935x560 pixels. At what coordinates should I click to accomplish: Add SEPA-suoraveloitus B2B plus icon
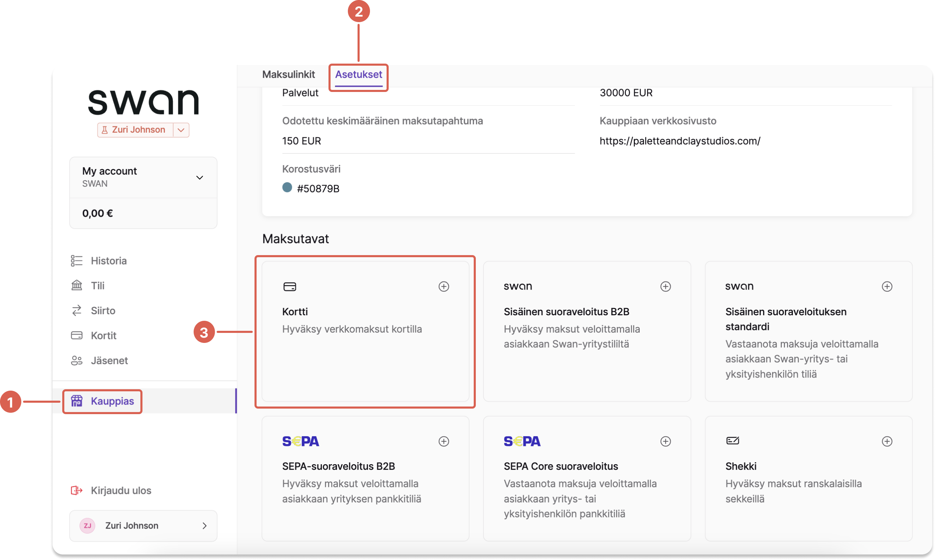[x=444, y=441]
